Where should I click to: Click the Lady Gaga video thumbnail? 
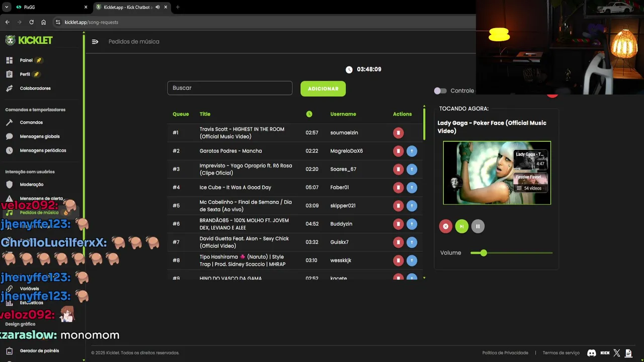(x=497, y=173)
